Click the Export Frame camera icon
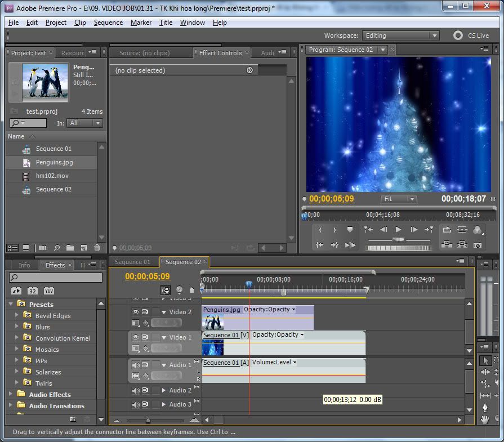The height and width of the screenshot is (442, 504). tap(478, 245)
